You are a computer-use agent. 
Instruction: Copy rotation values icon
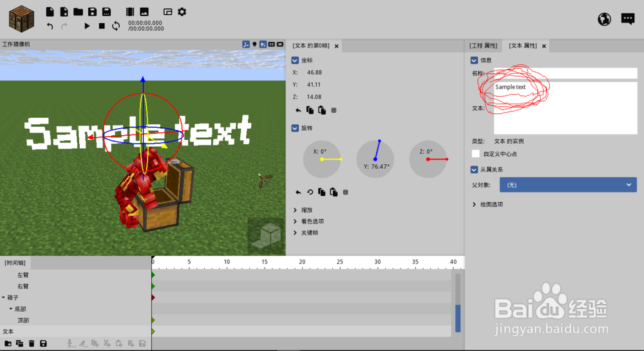(321, 192)
